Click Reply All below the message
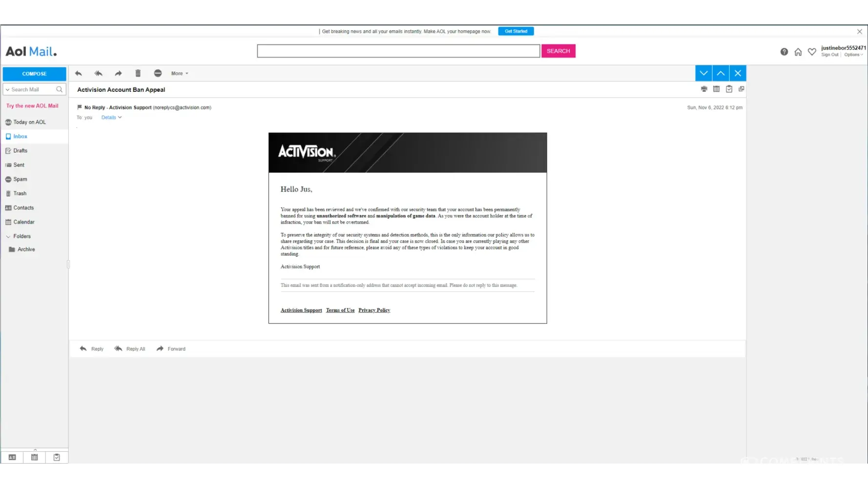The image size is (868, 488). [x=130, y=349]
